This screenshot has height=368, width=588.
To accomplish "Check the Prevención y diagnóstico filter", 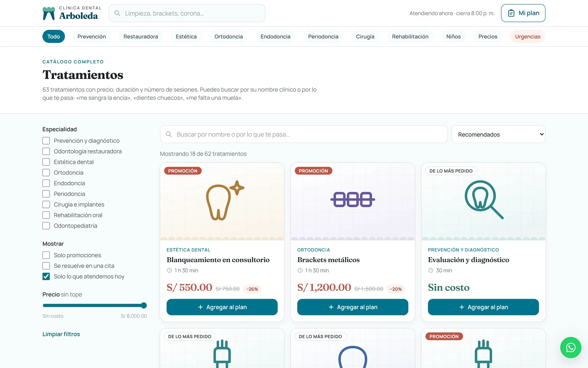I will click(46, 141).
